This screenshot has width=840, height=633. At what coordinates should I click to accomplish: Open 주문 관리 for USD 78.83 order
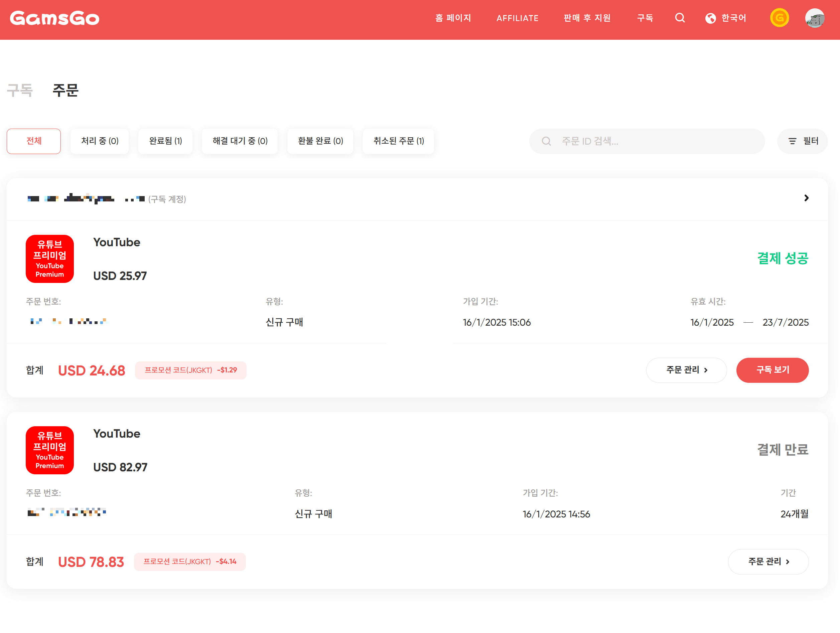pos(768,561)
